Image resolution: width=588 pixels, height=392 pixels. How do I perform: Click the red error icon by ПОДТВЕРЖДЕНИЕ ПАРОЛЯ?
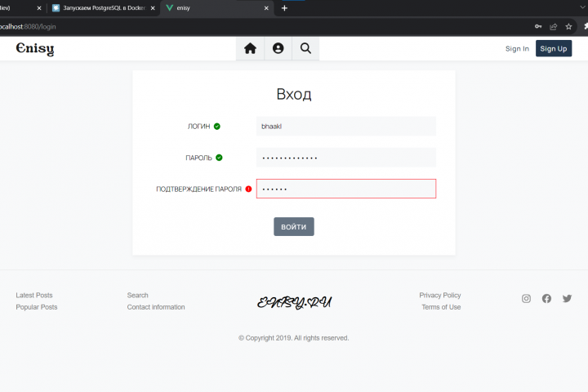pyautogui.click(x=248, y=189)
